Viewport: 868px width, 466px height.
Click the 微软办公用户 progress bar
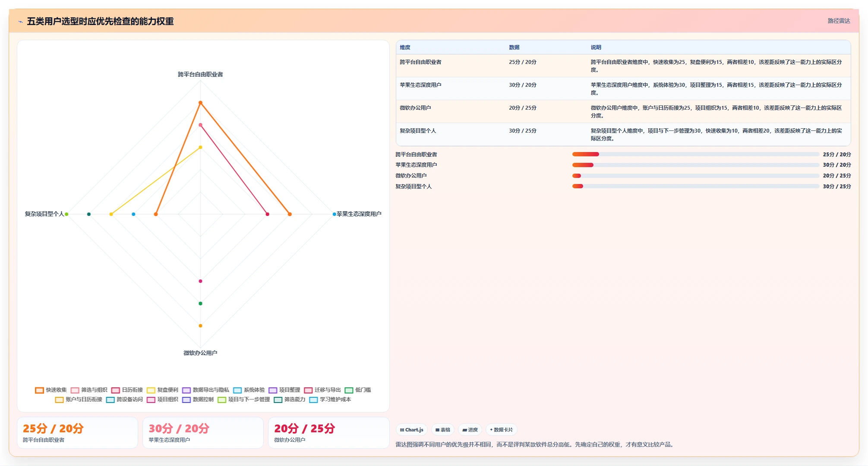click(x=695, y=176)
